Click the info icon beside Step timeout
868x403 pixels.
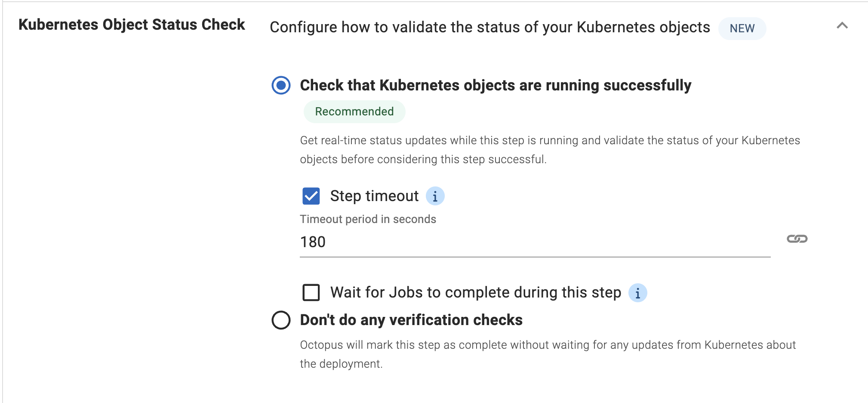coord(435,196)
